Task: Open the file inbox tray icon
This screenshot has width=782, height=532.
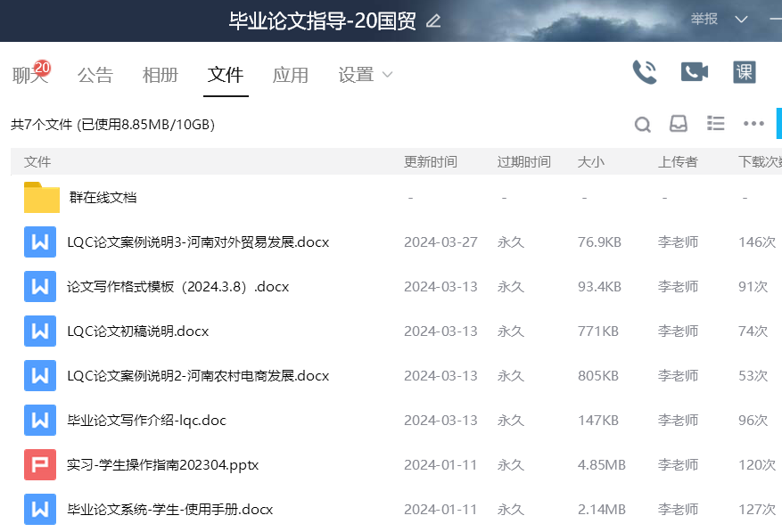Action: coord(679,124)
